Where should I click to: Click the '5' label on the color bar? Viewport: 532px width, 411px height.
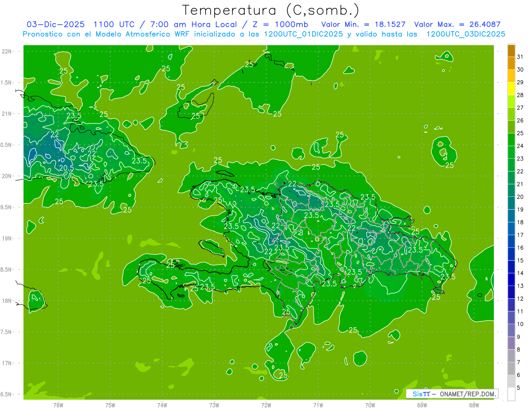point(519,388)
